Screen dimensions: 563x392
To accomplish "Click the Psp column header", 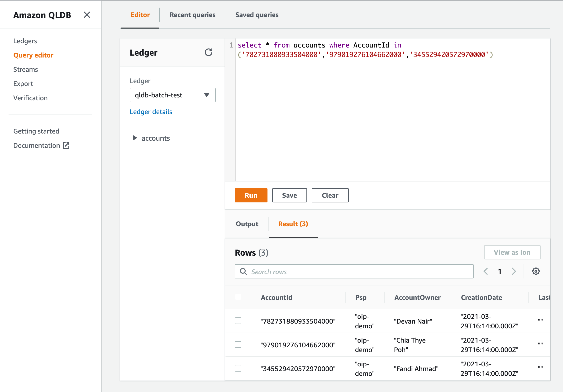I will (361, 297).
